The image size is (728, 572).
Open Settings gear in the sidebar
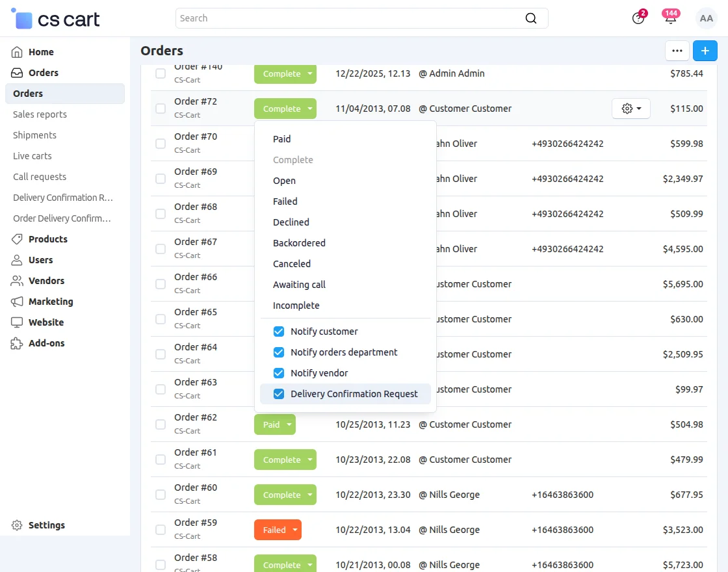[17, 525]
